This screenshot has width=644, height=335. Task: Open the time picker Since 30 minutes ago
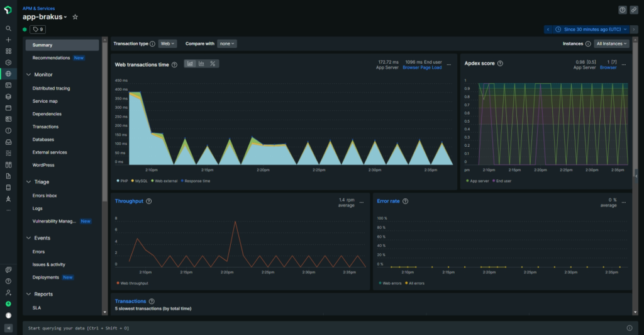coord(591,29)
